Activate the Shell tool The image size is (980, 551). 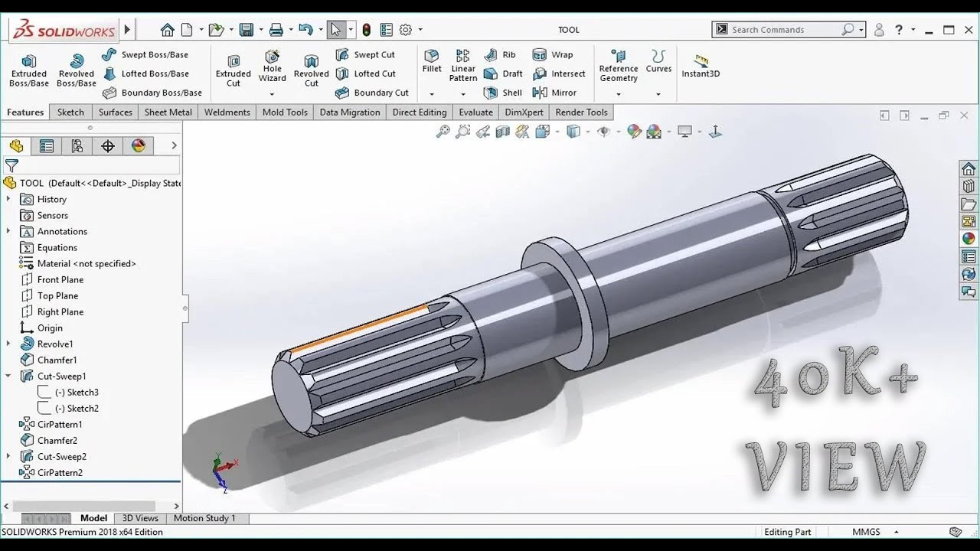[x=503, y=93]
